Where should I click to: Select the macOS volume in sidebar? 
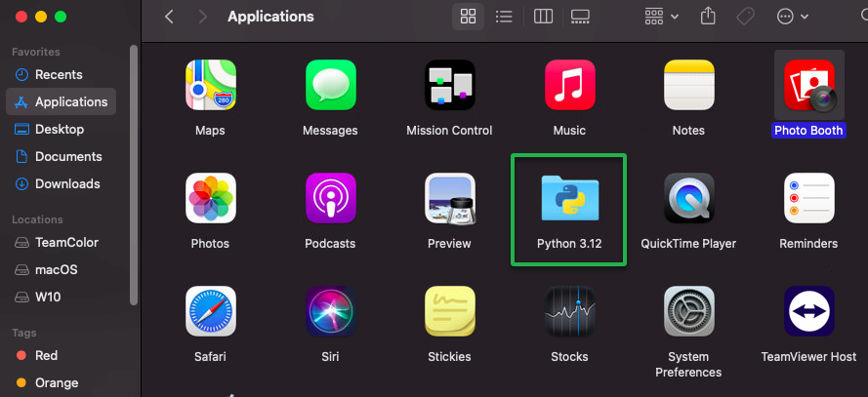61,270
